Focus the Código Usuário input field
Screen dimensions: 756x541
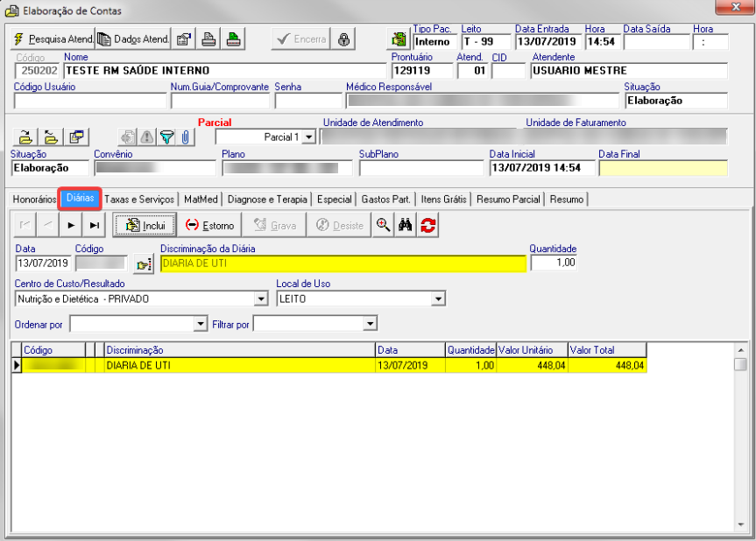(x=90, y=101)
